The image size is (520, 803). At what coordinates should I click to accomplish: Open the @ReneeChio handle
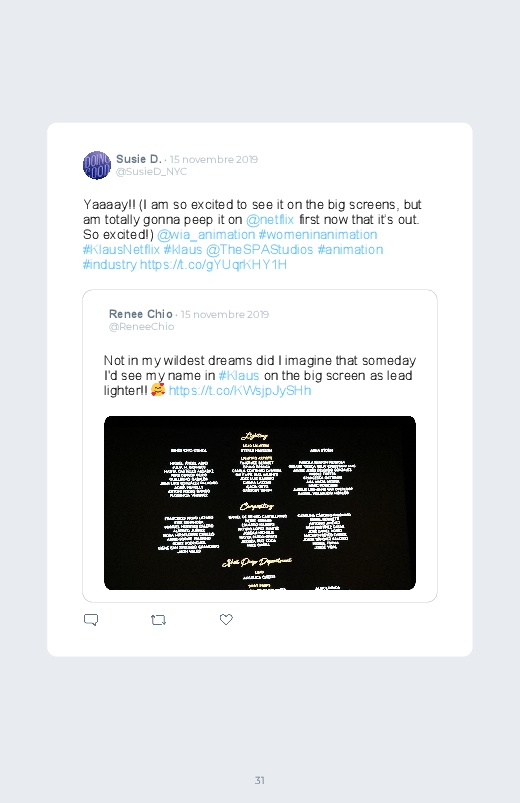[x=141, y=327]
